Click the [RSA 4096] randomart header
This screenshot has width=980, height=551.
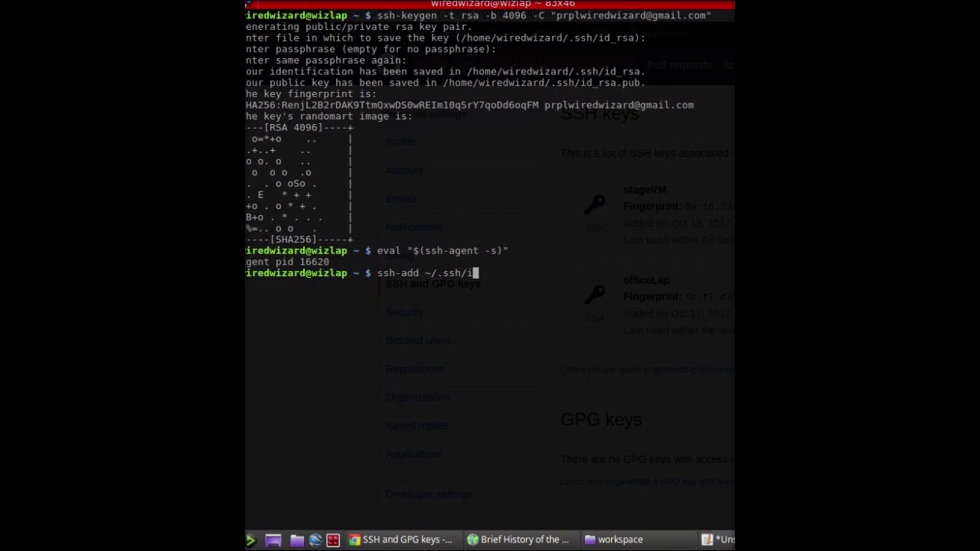click(299, 128)
